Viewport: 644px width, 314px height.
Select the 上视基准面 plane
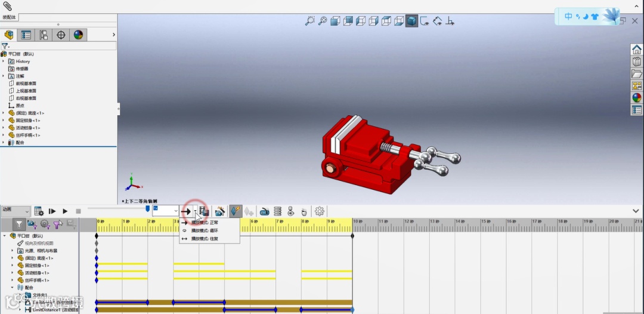(x=26, y=91)
